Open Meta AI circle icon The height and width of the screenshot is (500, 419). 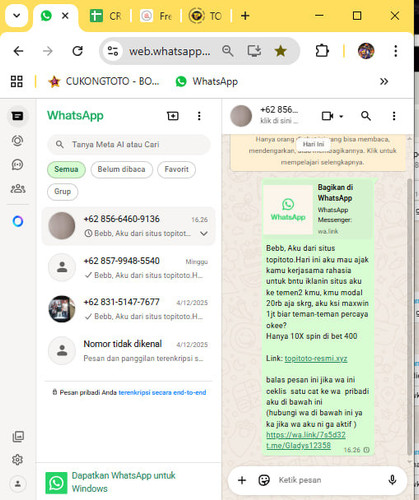tap(18, 221)
